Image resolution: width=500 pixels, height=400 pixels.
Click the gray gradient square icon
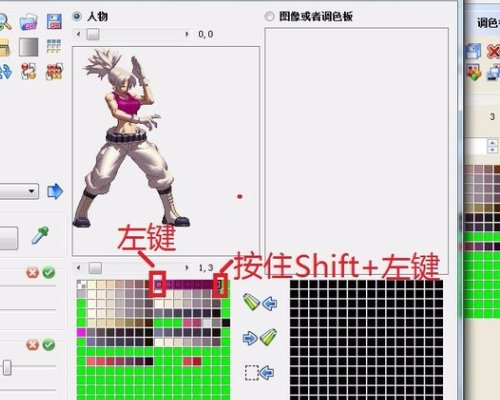[x=28, y=47]
